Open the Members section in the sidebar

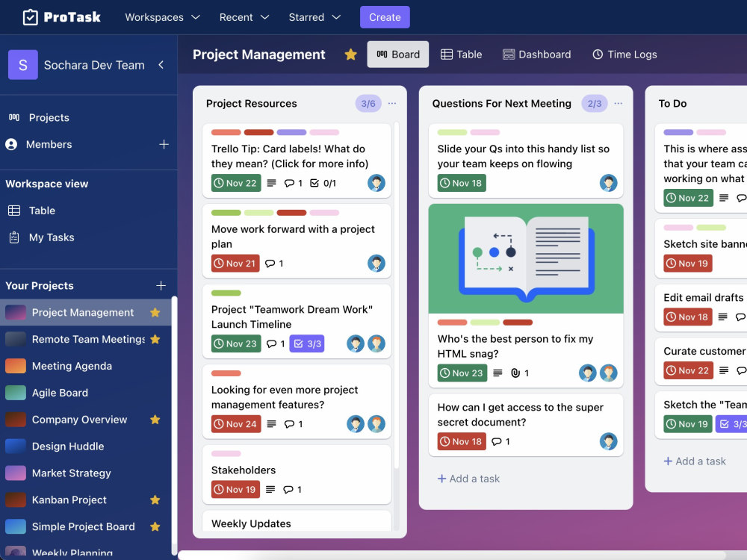51,144
